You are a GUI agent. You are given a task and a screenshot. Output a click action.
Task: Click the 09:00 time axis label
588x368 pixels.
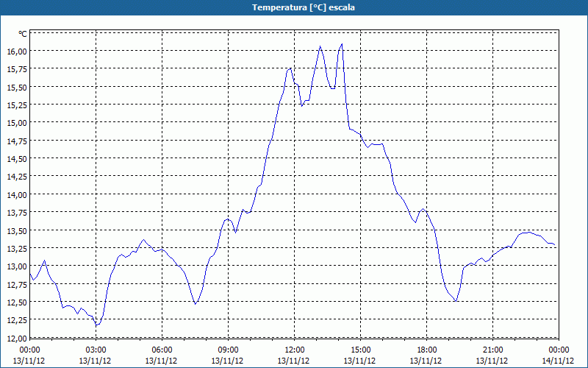[228, 350]
